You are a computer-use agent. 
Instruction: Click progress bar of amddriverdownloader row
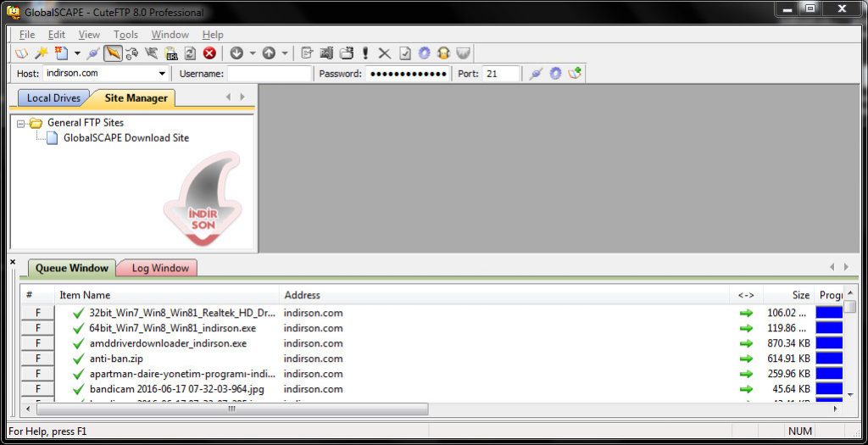coord(829,343)
